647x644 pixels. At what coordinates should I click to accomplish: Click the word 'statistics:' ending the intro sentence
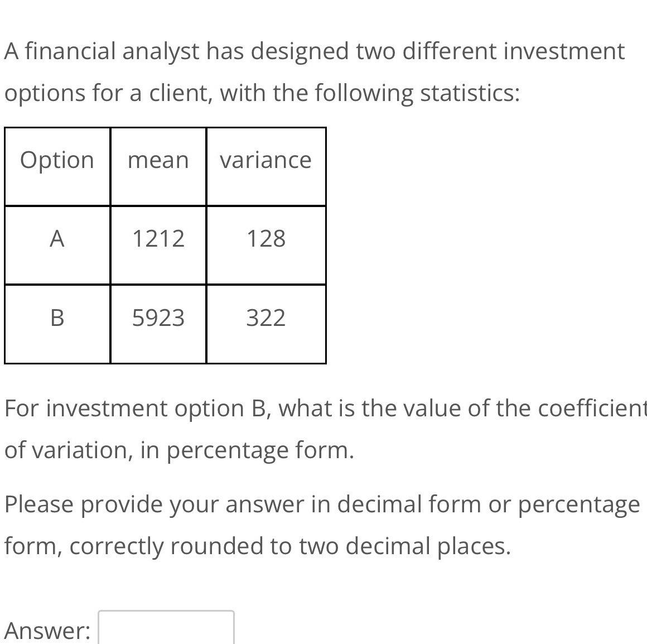point(470,93)
